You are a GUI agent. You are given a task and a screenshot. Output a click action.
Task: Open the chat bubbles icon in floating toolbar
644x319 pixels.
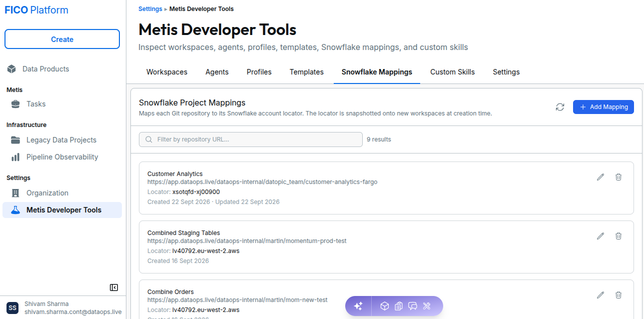pyautogui.click(x=413, y=306)
